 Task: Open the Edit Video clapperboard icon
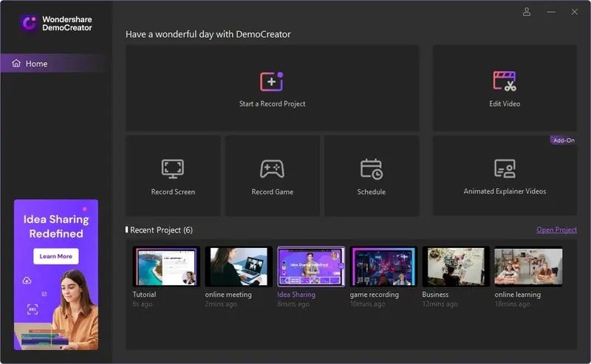point(505,81)
